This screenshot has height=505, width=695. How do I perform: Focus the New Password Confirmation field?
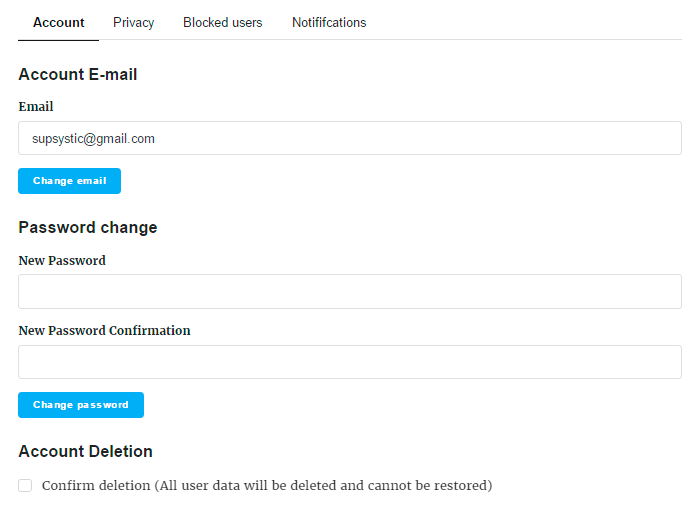[350, 362]
